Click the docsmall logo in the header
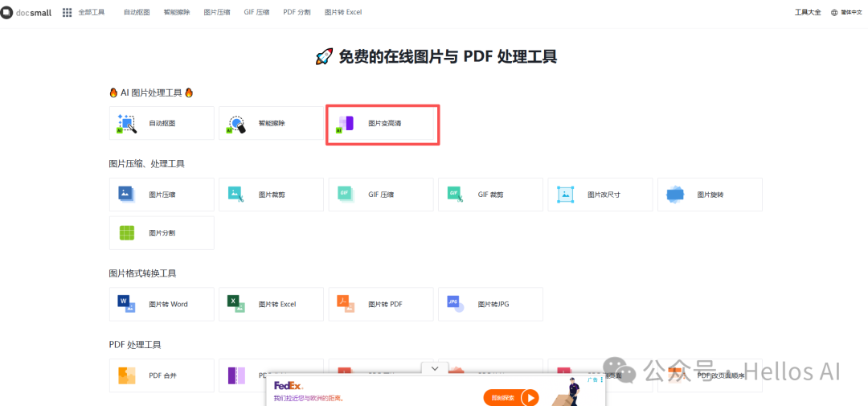 coord(26,12)
